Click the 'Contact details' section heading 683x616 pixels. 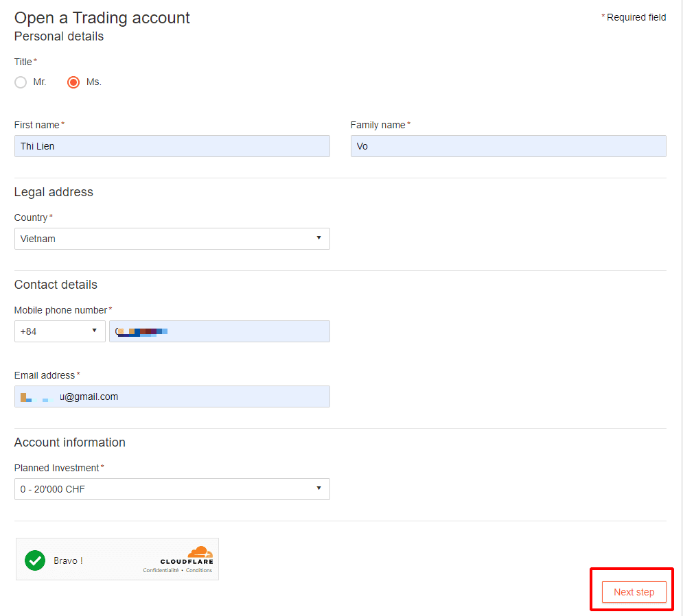point(56,285)
